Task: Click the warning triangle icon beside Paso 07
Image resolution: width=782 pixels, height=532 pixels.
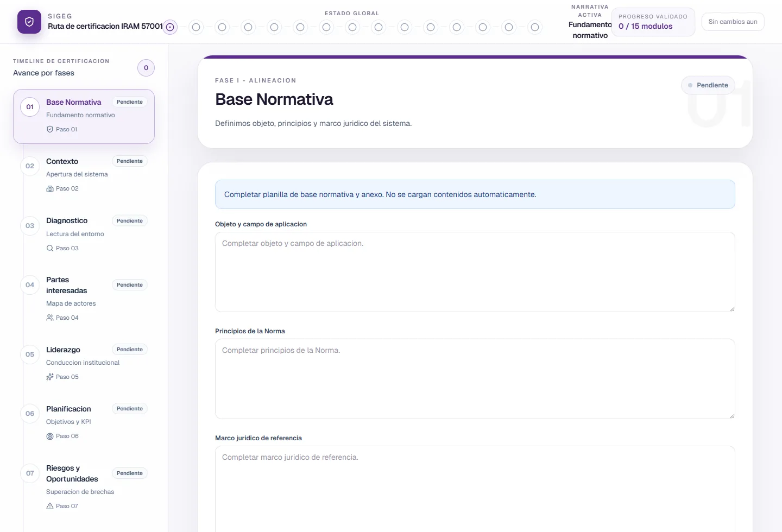Action: (50, 506)
